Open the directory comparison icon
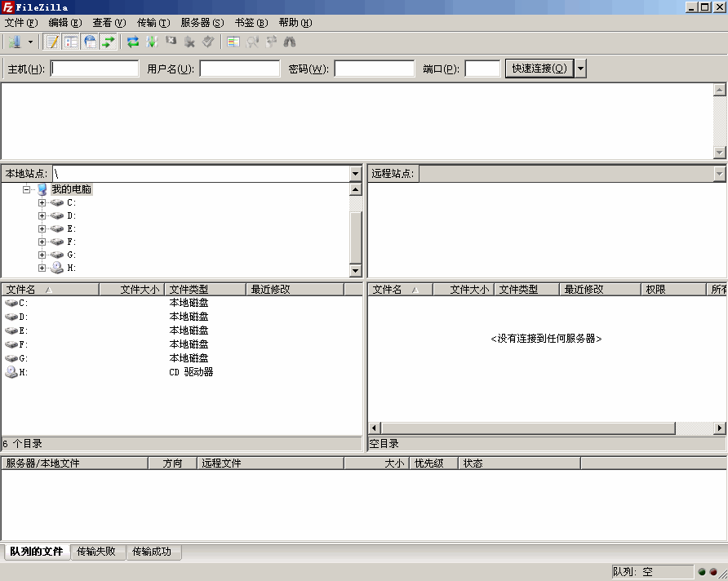The image size is (728, 581). [x=233, y=42]
